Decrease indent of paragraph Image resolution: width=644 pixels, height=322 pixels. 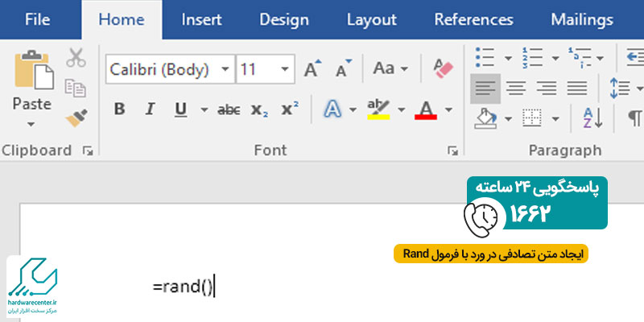point(634,57)
